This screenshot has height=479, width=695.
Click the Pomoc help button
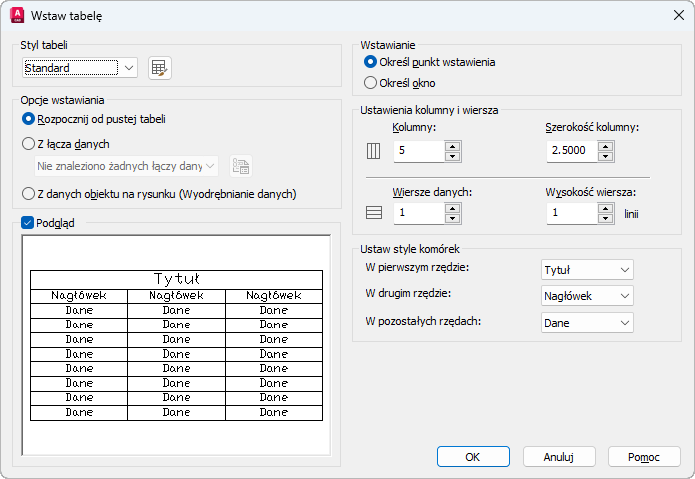coord(644,456)
